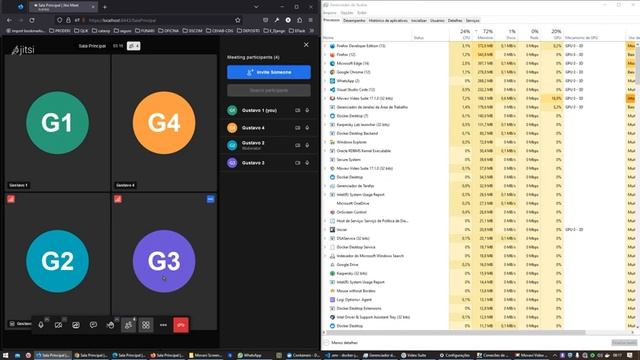Open Configurações from the taskbar
The width and height of the screenshot is (640, 360).
tap(454, 356)
